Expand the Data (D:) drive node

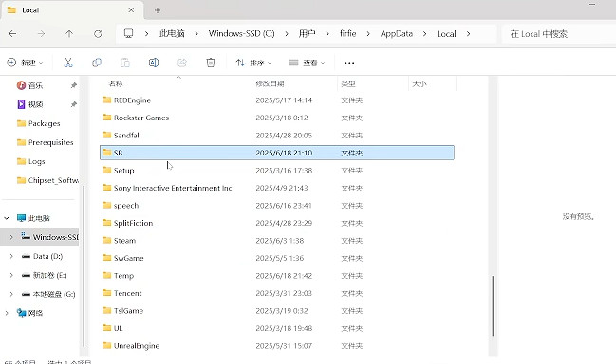[11, 256]
